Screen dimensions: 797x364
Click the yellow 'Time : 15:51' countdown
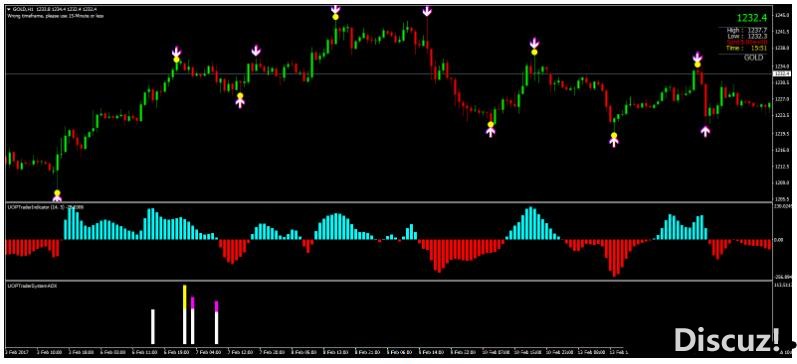[747, 48]
